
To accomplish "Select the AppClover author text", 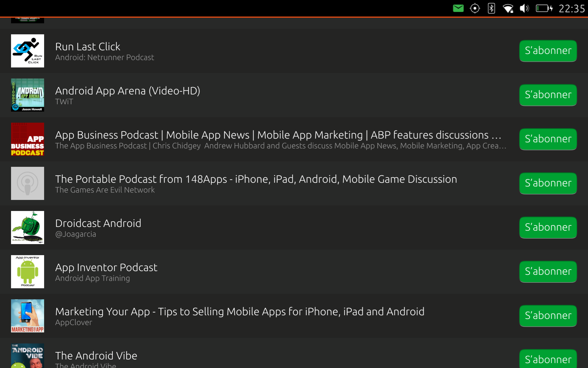I will pos(73,323).
